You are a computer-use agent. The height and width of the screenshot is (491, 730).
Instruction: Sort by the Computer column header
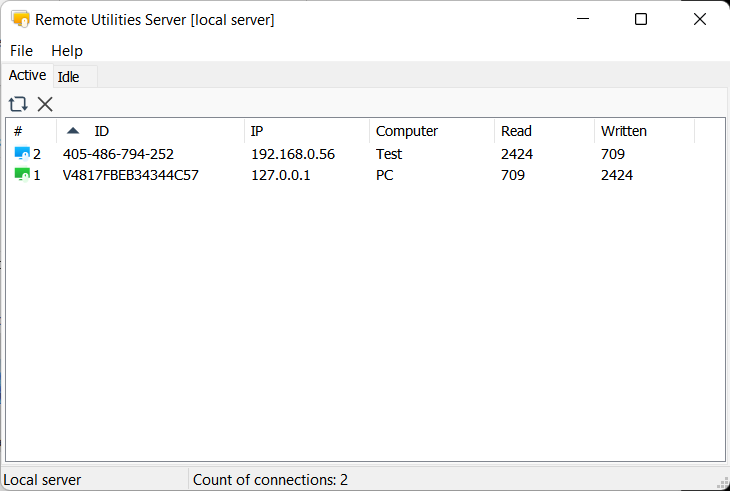(x=430, y=131)
